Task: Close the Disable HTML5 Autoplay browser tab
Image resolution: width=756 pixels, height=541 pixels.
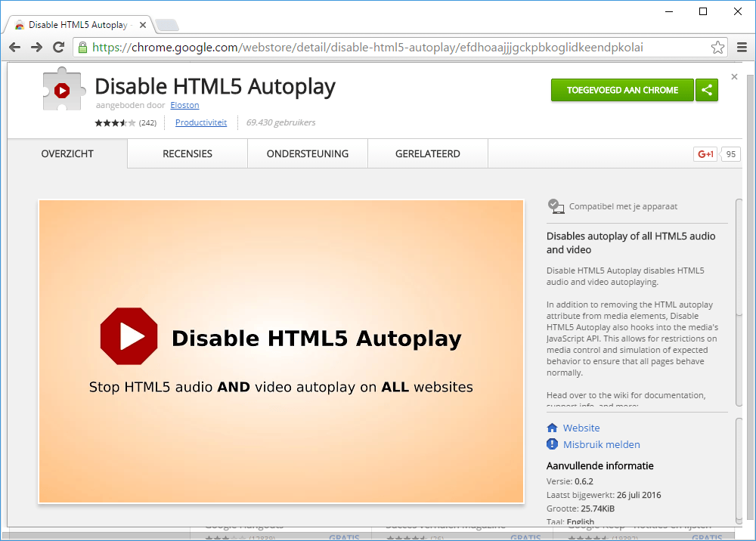Action: tap(143, 25)
